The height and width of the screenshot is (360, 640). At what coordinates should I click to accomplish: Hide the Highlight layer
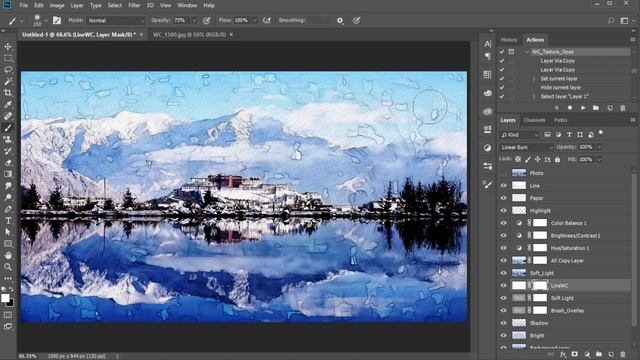(x=504, y=211)
